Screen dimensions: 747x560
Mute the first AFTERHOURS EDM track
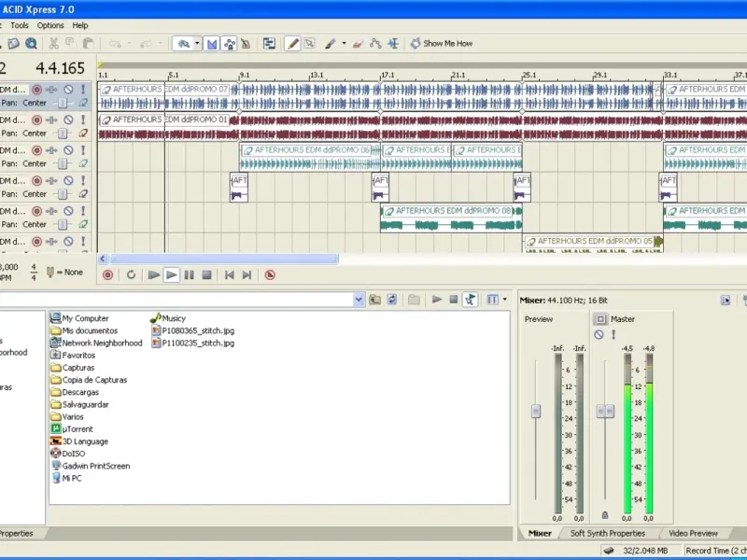(x=68, y=90)
